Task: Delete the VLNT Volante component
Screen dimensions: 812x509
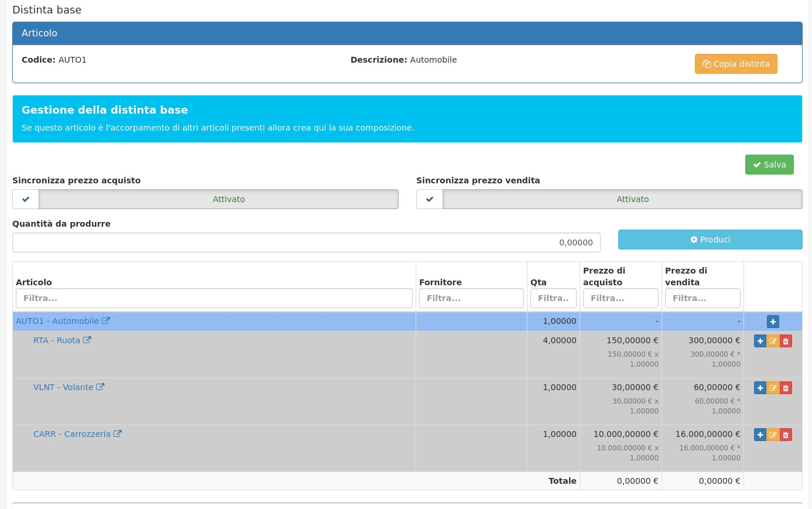Action: tap(786, 388)
